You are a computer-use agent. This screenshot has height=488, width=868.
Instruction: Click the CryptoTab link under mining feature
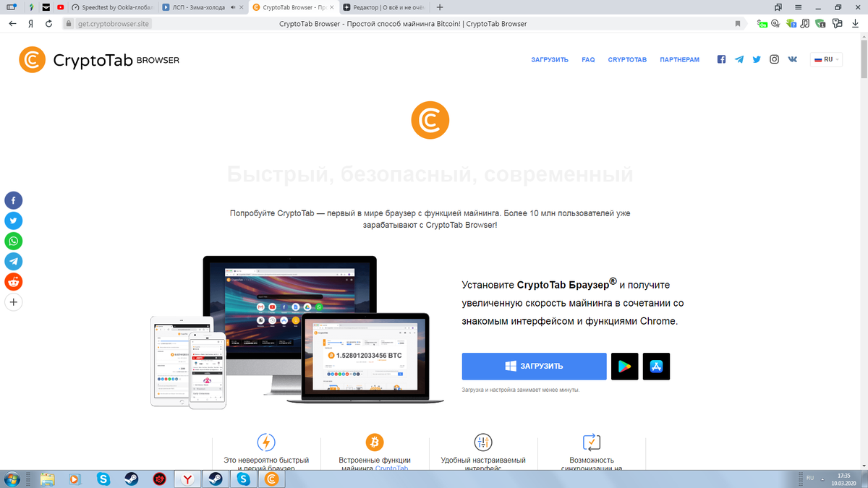(391, 468)
